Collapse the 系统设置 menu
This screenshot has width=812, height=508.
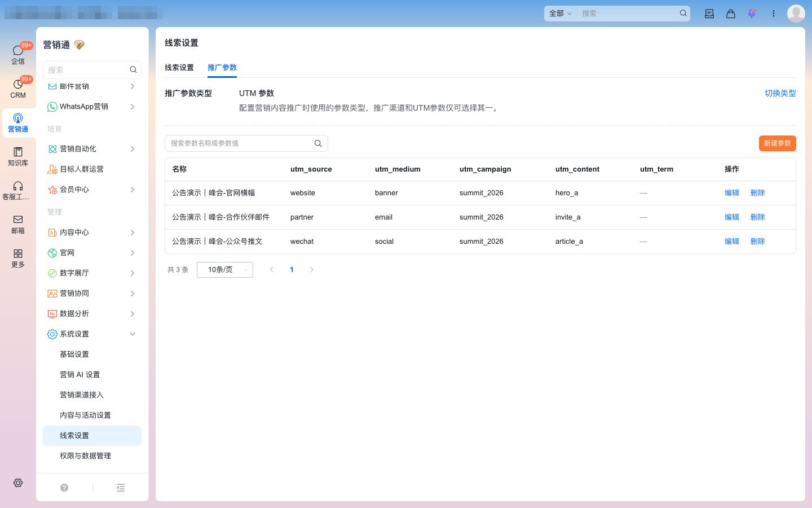[x=92, y=334]
